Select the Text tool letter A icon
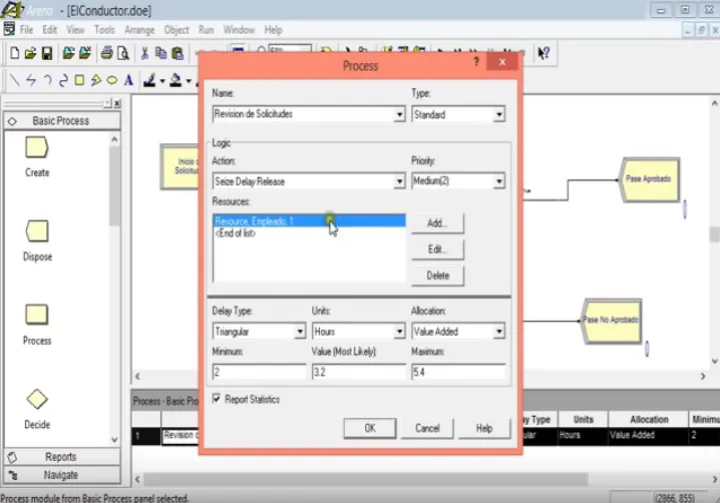 pos(127,80)
